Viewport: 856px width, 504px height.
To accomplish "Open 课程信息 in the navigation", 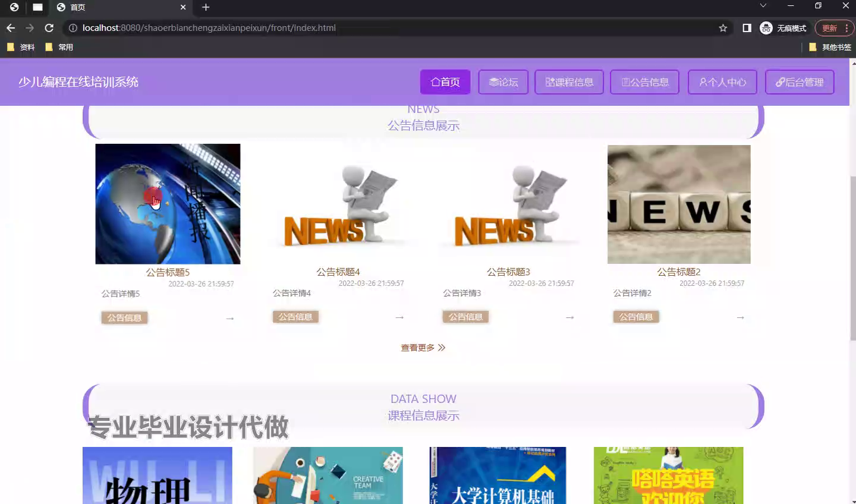I will [x=569, y=82].
